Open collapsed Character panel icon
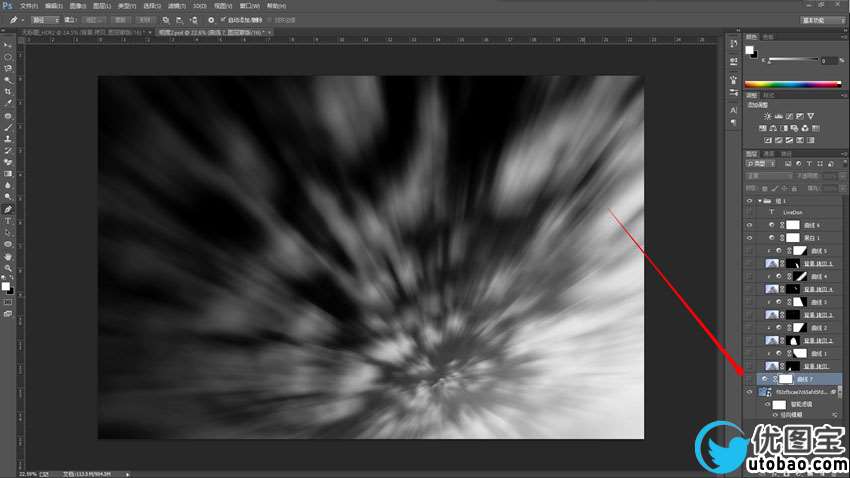 [x=733, y=110]
